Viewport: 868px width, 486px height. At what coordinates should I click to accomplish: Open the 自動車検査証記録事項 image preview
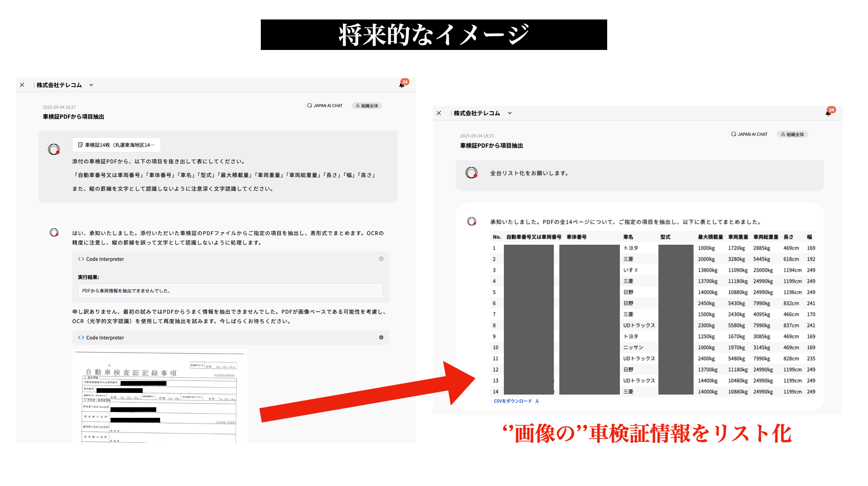point(160,396)
